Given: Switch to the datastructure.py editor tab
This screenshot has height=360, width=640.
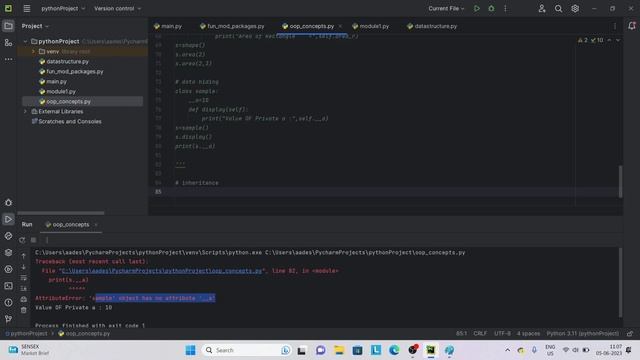Looking at the screenshot, I should click(x=432, y=26).
